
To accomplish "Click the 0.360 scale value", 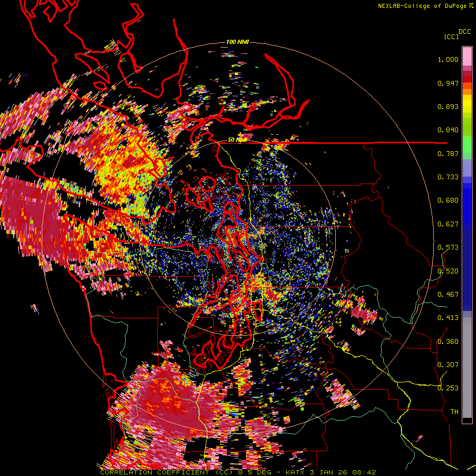I will 448,342.
